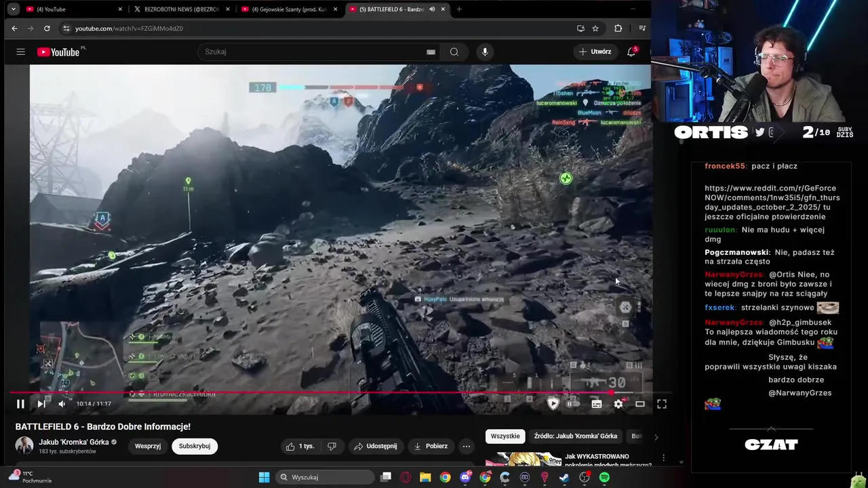Enter fullscreen mode
868x488 pixels.
662,404
